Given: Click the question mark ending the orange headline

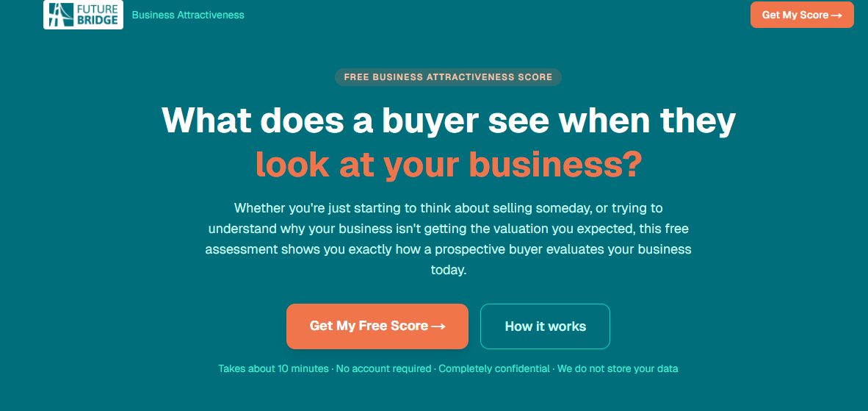Looking at the screenshot, I should tap(632, 165).
